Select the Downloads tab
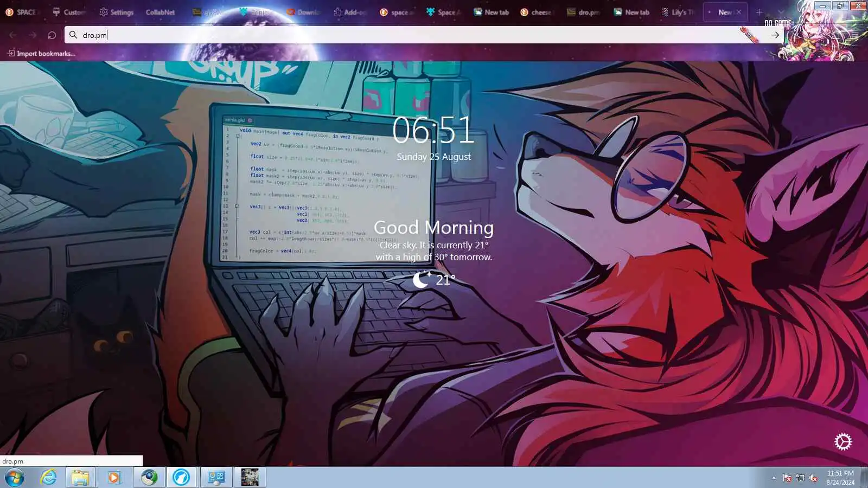The height and width of the screenshot is (488, 868). coord(304,12)
